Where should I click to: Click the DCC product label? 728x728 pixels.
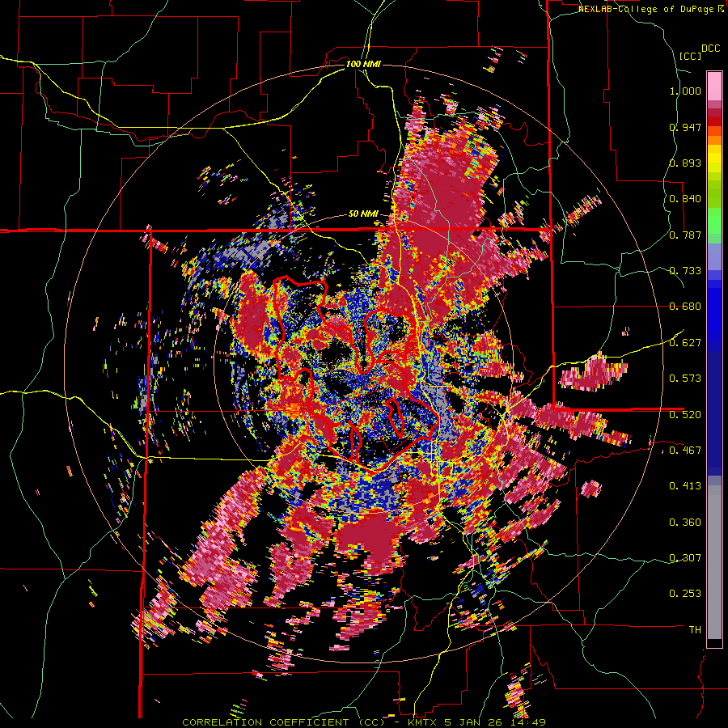pyautogui.click(x=710, y=49)
